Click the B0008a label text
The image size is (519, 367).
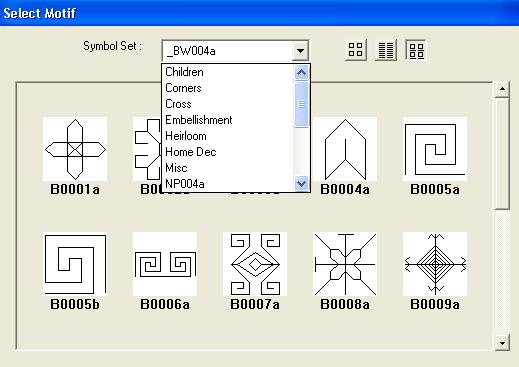(345, 304)
